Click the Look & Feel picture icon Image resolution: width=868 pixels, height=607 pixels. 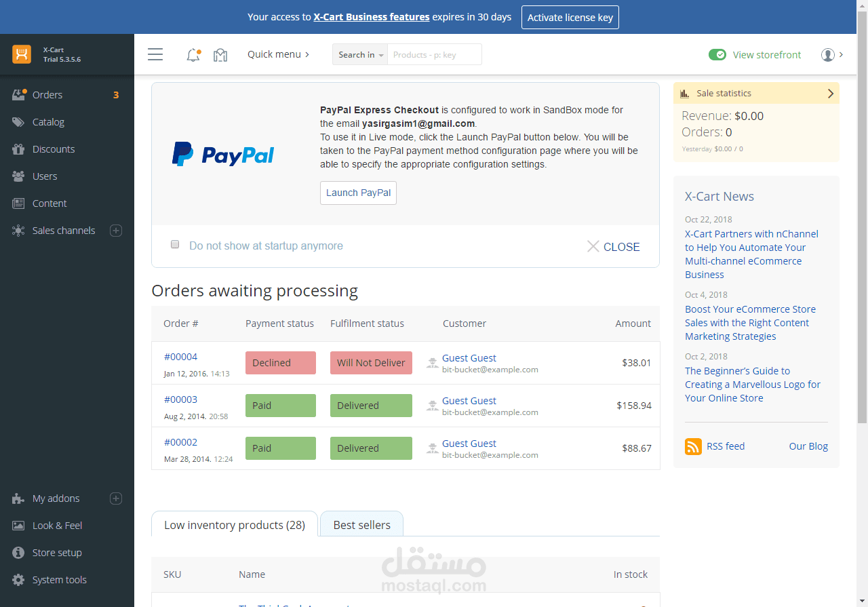point(19,526)
